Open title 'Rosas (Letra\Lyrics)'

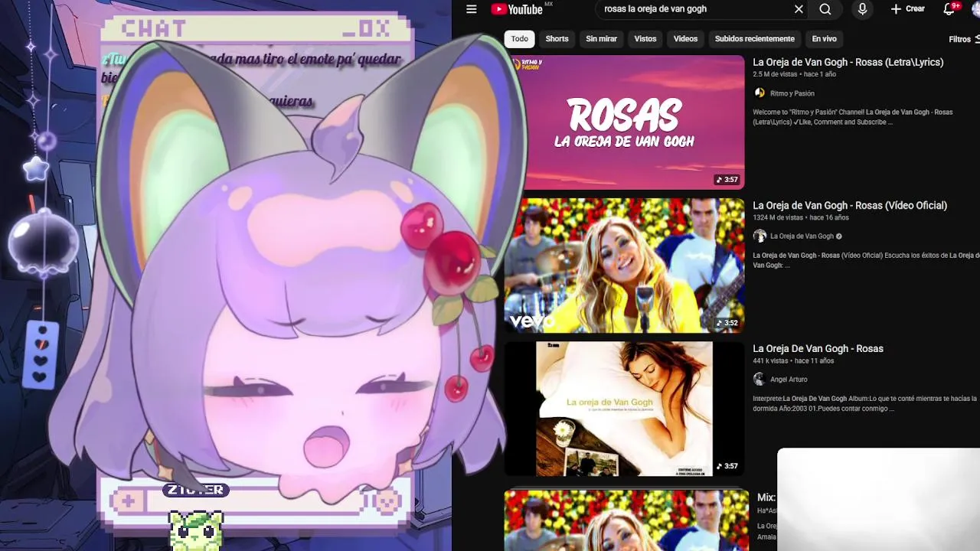point(848,62)
